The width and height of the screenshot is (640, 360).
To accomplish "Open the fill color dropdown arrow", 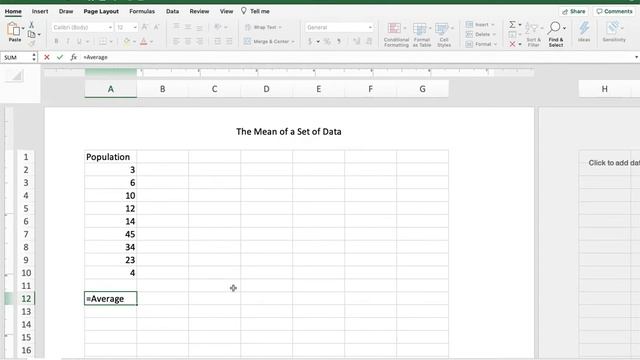I will coord(134,42).
